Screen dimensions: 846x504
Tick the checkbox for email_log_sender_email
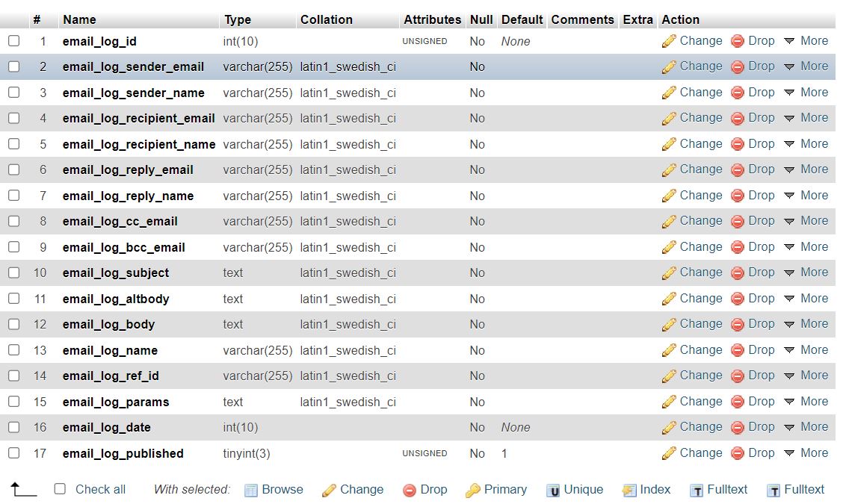tap(13, 66)
